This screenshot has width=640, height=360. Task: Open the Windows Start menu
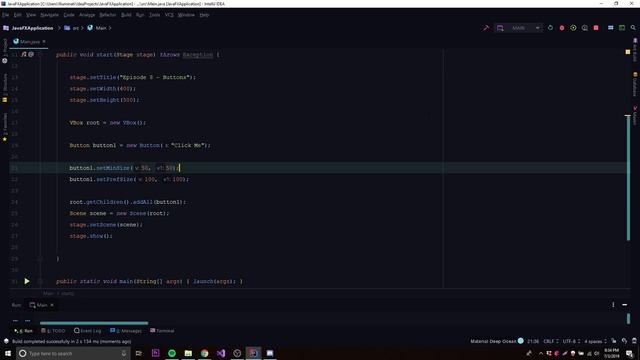click(x=8, y=353)
